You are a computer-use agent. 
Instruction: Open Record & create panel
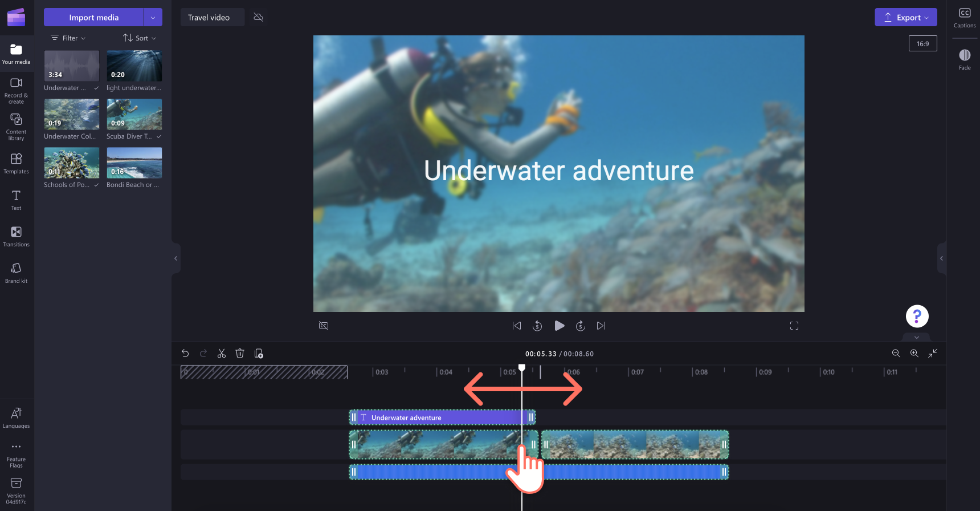[16, 91]
